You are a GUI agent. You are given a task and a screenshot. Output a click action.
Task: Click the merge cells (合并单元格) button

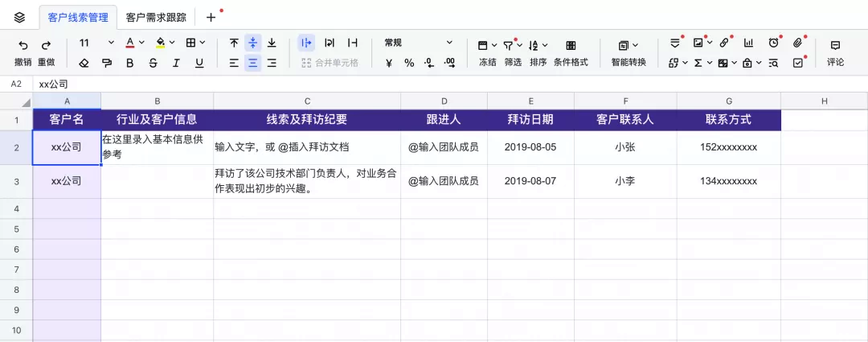[330, 64]
